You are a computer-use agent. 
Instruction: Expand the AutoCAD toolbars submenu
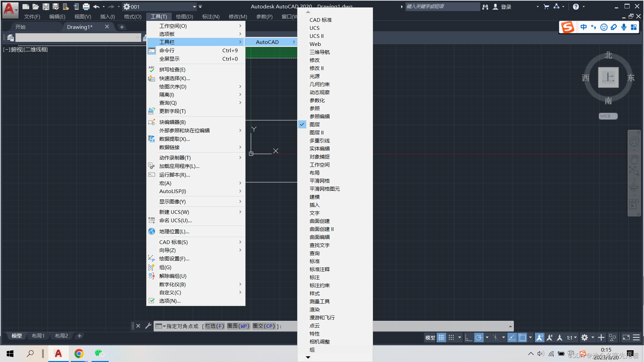(271, 42)
